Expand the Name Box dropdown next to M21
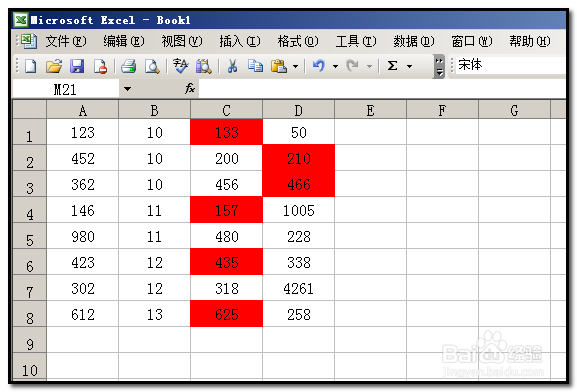 click(x=127, y=89)
